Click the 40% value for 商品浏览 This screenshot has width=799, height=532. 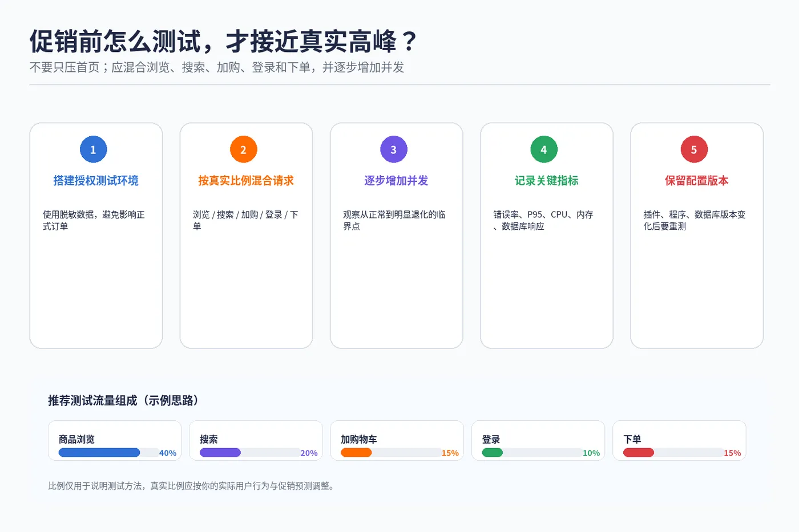tap(168, 453)
